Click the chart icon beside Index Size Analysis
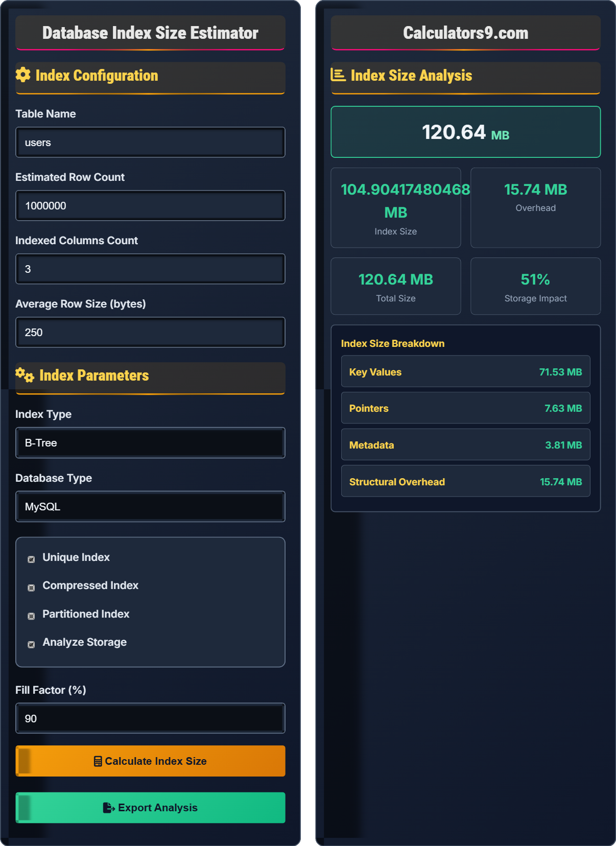616x846 pixels. tap(338, 75)
